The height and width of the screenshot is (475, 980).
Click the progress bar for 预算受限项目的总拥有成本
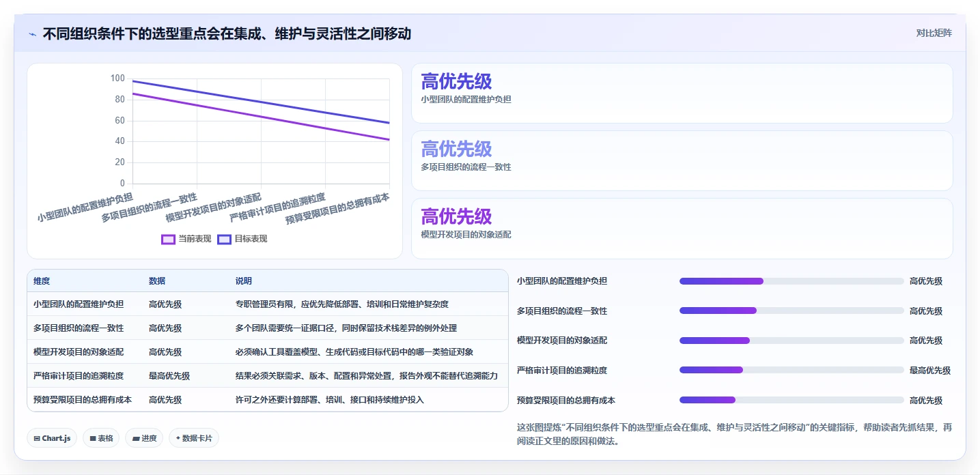pos(792,400)
